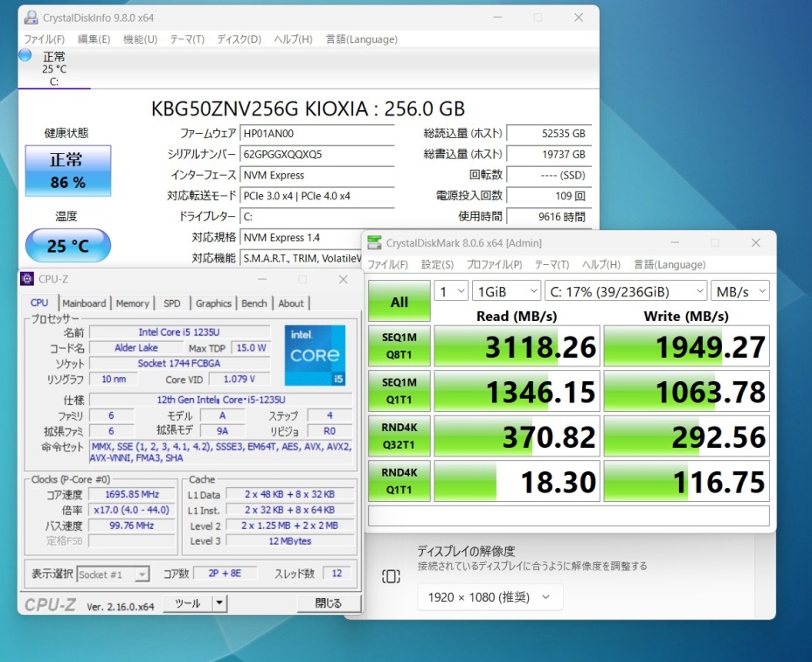The height and width of the screenshot is (662, 812).
Task: Click the 25 °C temperature indicator
Action: point(68,246)
